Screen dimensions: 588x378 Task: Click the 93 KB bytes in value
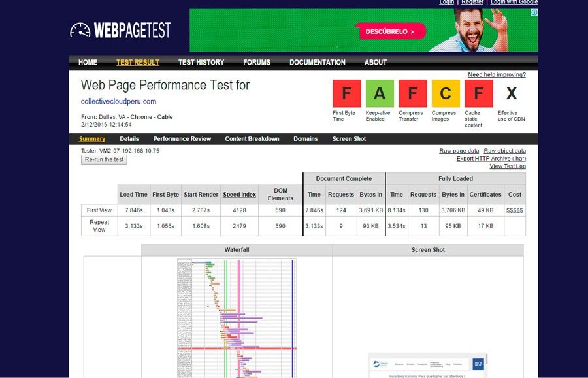click(370, 226)
